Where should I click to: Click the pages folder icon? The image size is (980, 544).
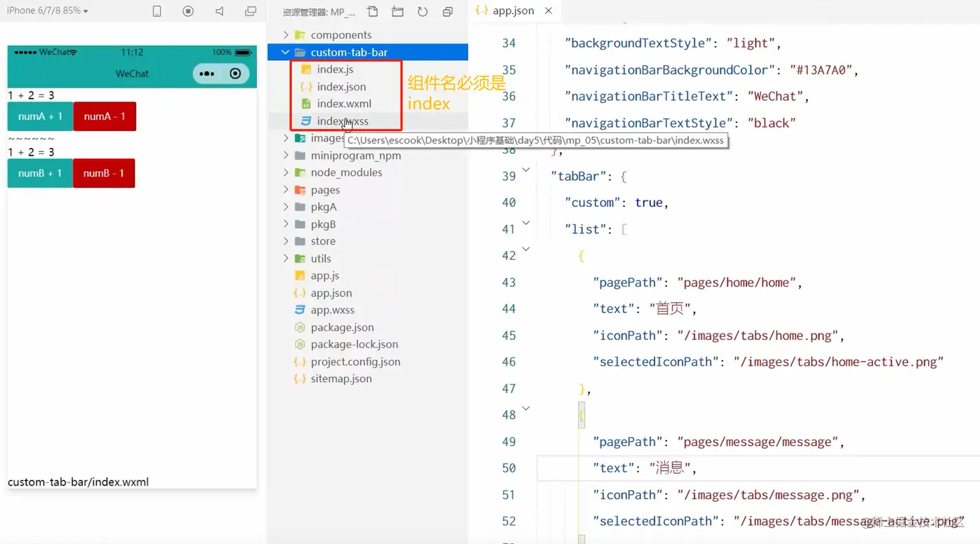point(299,189)
